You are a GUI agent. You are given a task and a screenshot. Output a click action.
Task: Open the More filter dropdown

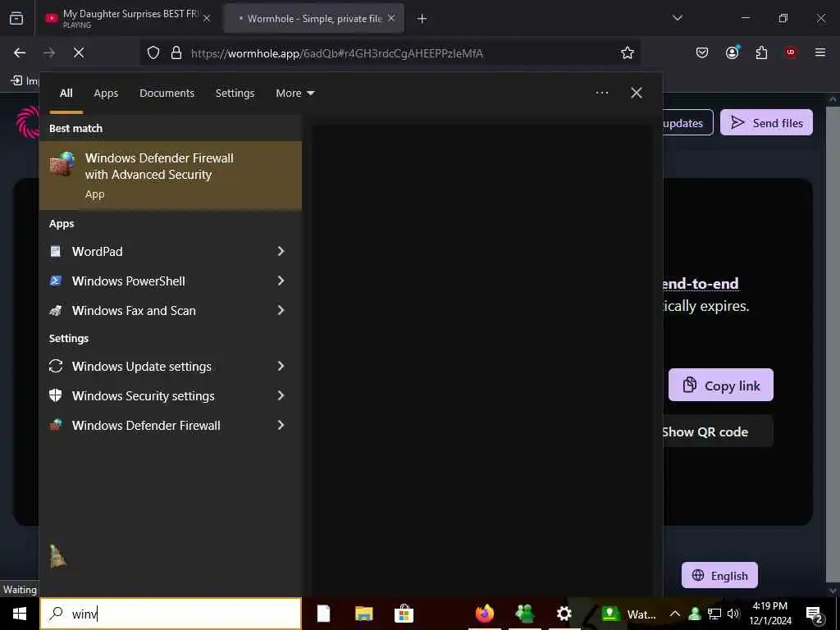[x=294, y=94]
